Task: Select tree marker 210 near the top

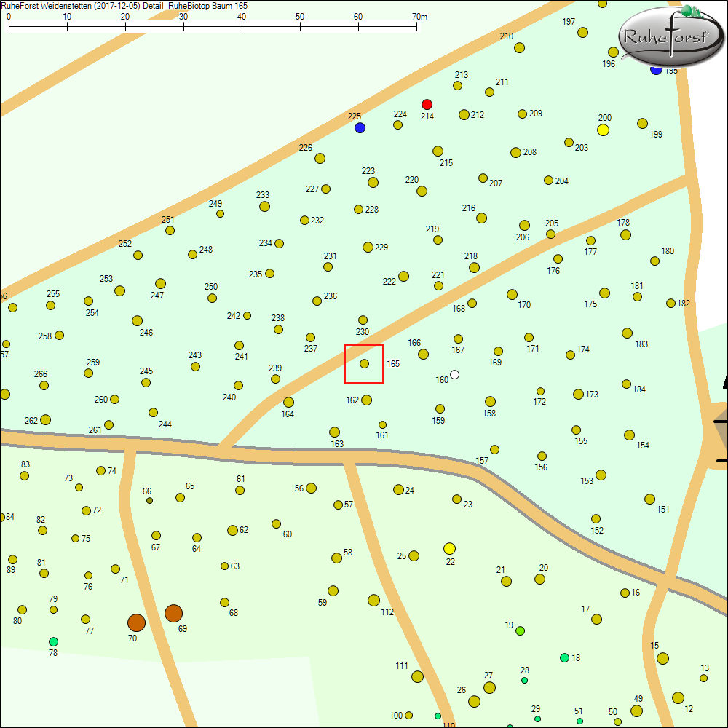Action: tap(519, 48)
